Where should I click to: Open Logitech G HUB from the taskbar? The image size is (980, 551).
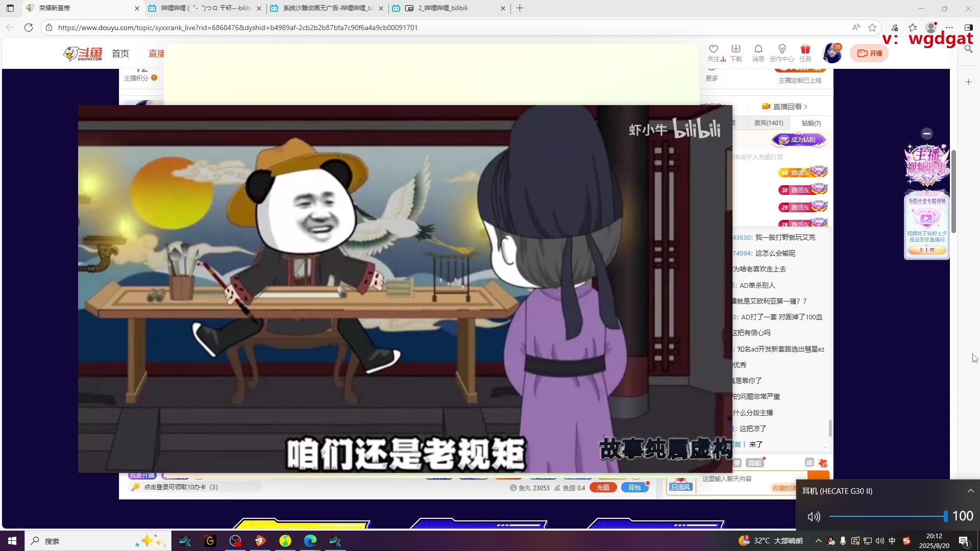click(x=210, y=541)
